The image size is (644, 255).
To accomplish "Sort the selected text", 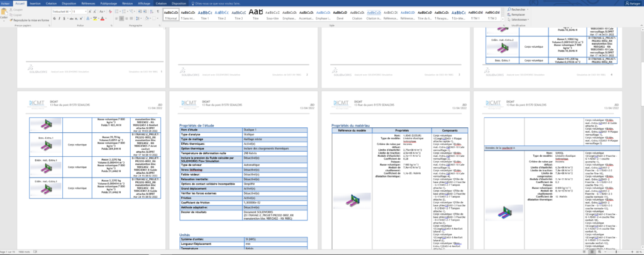I will [152, 11].
